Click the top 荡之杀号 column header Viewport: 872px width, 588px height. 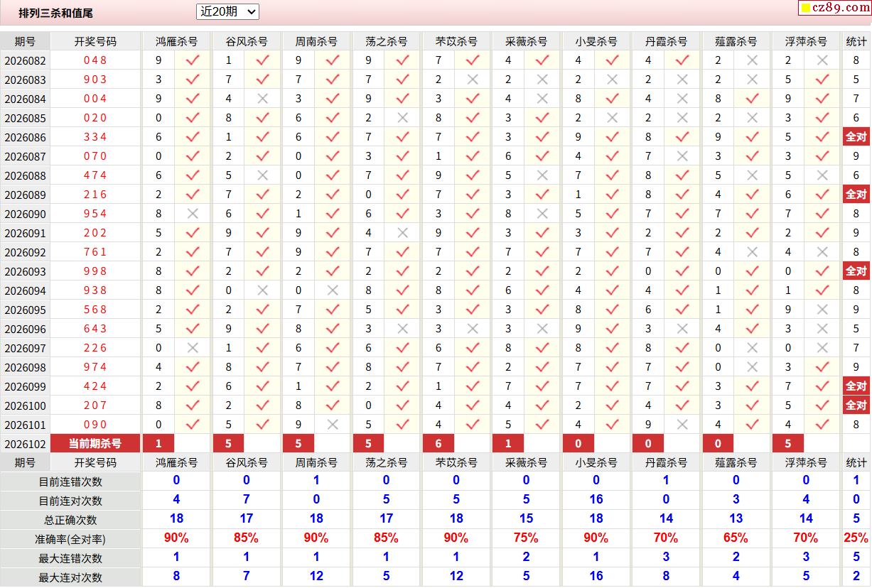(387, 41)
